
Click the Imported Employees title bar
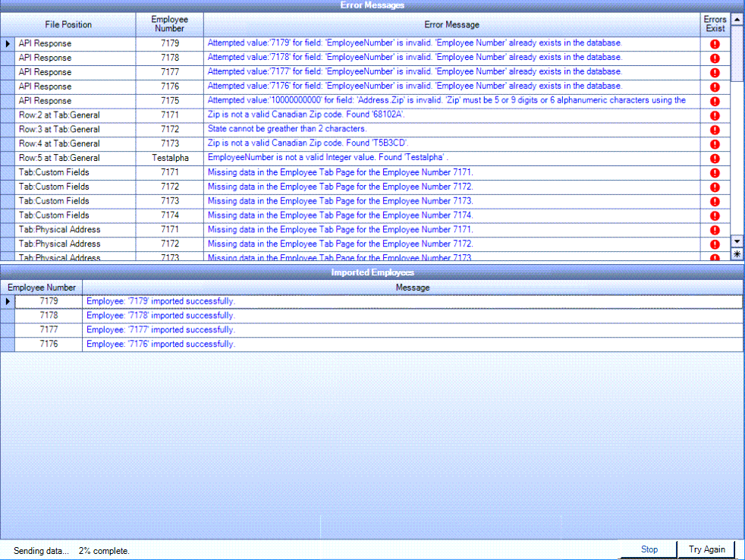pos(372,272)
